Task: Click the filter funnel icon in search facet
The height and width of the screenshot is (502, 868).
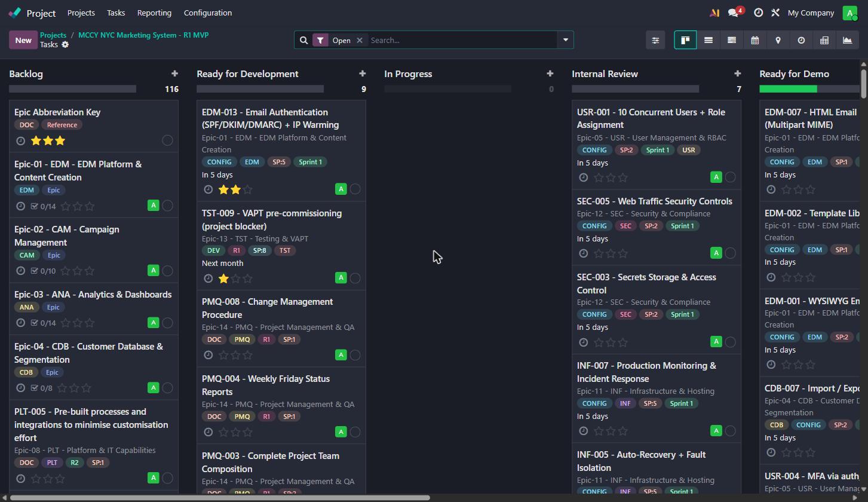Action: pyautogui.click(x=320, y=40)
